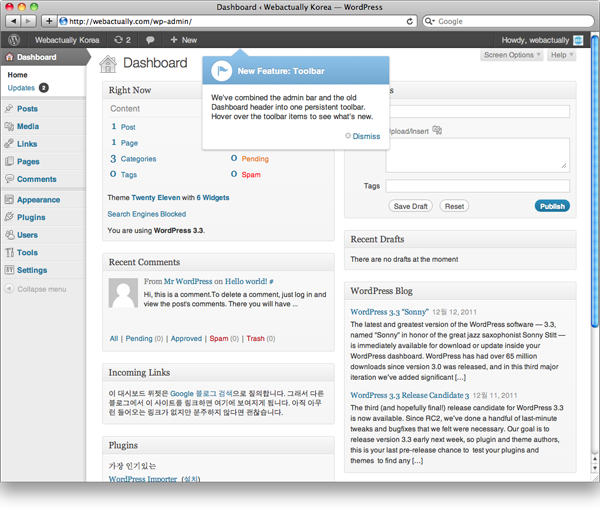Click the Comments bubble icon in the sidebar

click(x=9, y=179)
